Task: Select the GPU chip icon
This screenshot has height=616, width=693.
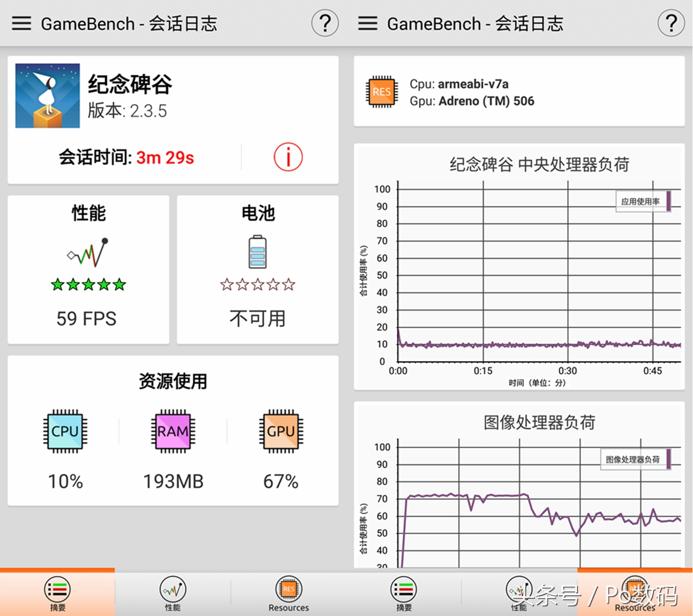Action: click(x=281, y=431)
